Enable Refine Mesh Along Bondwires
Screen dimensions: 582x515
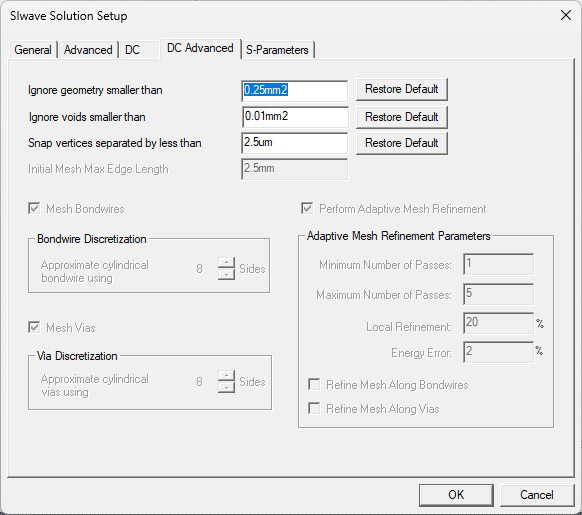[314, 384]
